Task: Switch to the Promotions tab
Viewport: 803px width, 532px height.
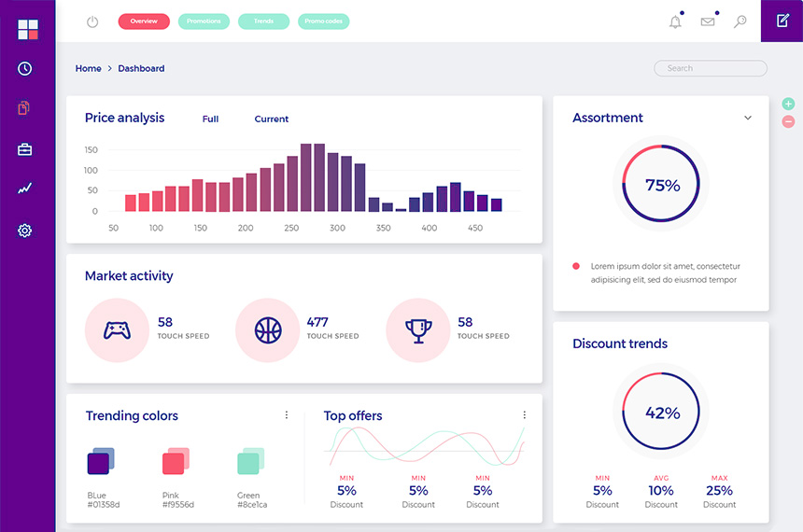Action: click(204, 21)
